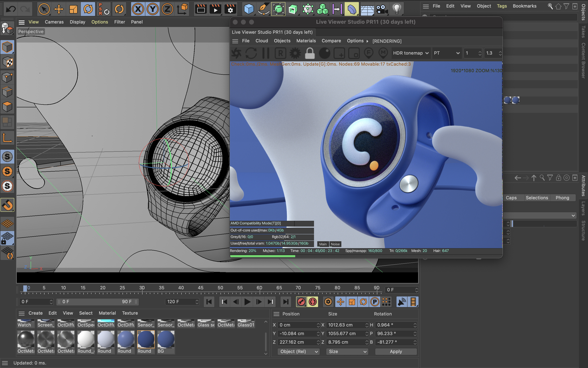
Task: Open Create menu in material manager
Action: 36,313
